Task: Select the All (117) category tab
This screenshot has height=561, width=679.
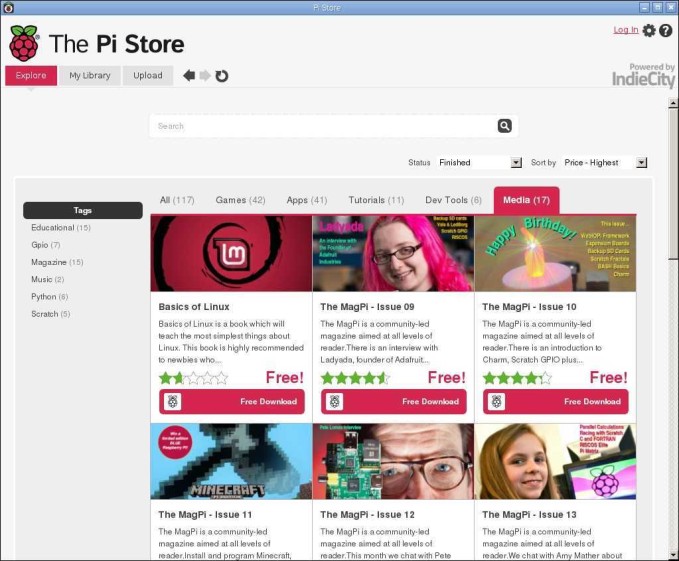Action: pyautogui.click(x=177, y=200)
